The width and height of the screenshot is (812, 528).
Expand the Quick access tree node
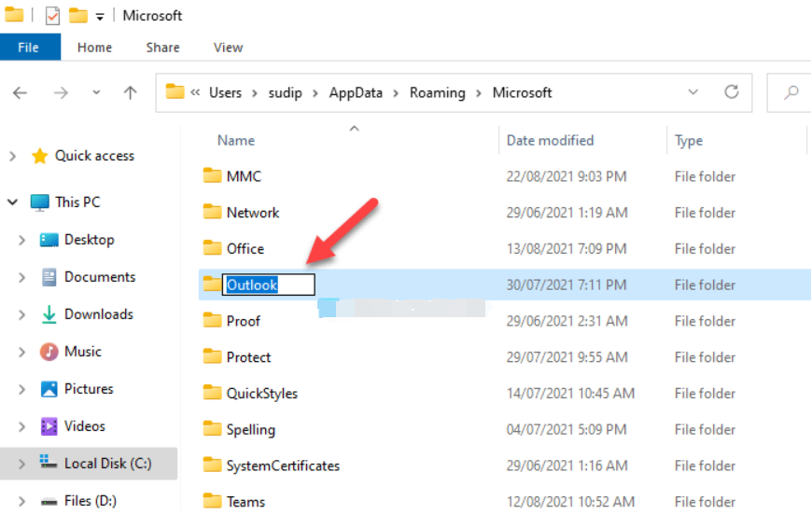(13, 156)
